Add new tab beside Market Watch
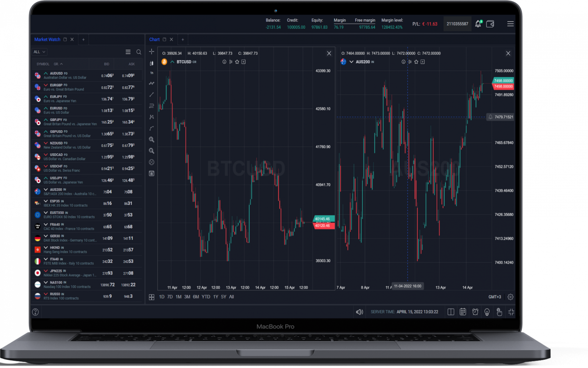 coord(83,40)
